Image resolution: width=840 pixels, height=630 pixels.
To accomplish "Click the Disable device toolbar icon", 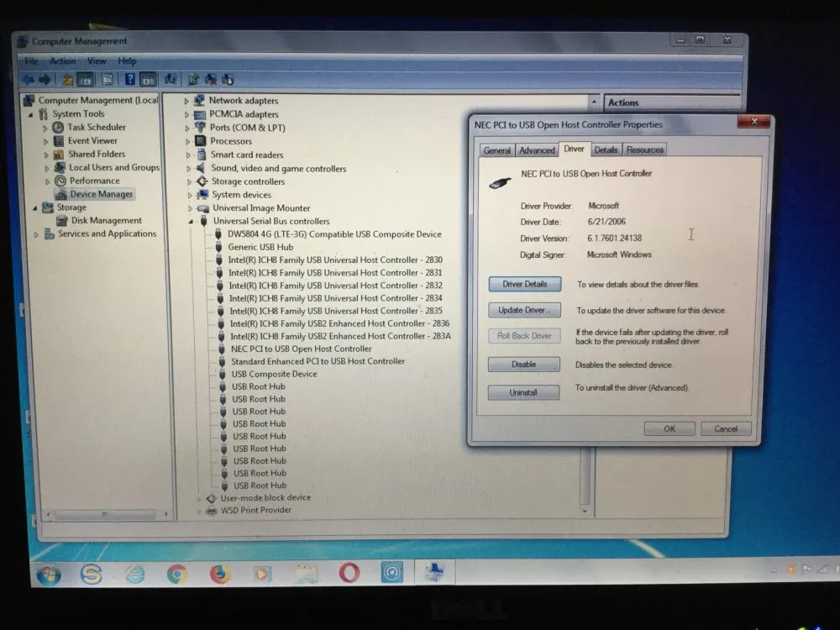I will (228, 80).
